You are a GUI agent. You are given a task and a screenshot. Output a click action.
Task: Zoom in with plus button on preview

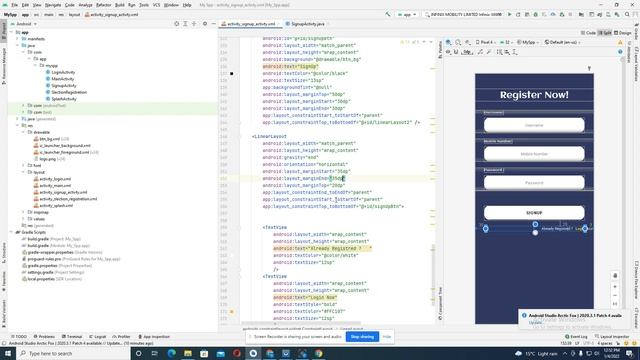[615, 287]
